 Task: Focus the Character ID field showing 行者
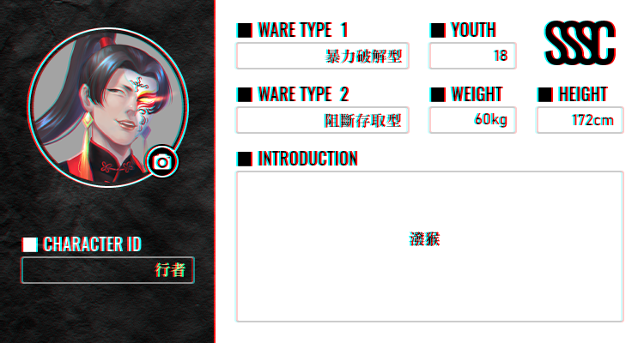coord(107,270)
